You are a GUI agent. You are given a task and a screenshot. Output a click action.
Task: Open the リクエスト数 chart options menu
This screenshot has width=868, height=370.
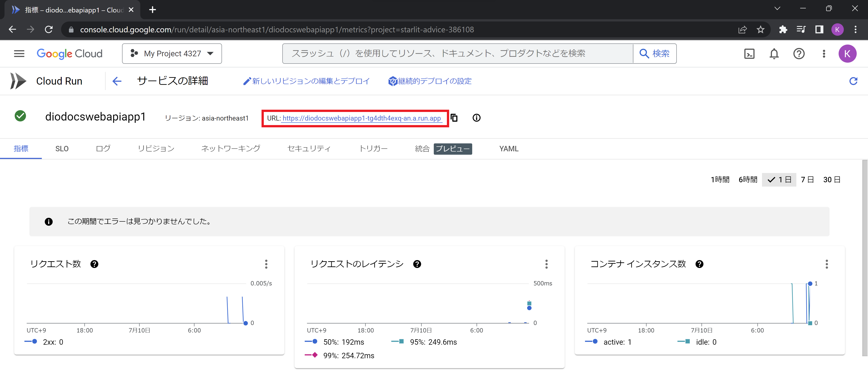266,264
